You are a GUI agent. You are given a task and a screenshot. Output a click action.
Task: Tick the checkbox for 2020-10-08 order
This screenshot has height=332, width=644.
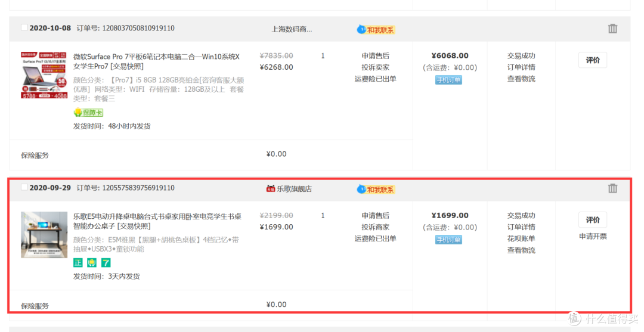coord(24,27)
